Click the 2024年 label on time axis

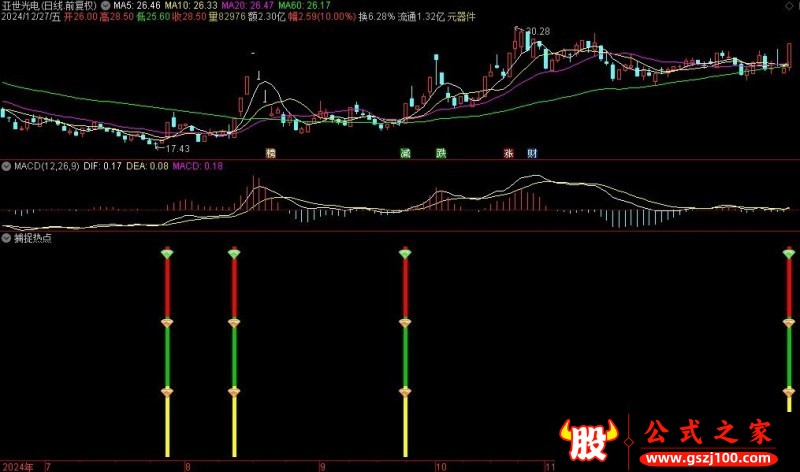[18, 467]
